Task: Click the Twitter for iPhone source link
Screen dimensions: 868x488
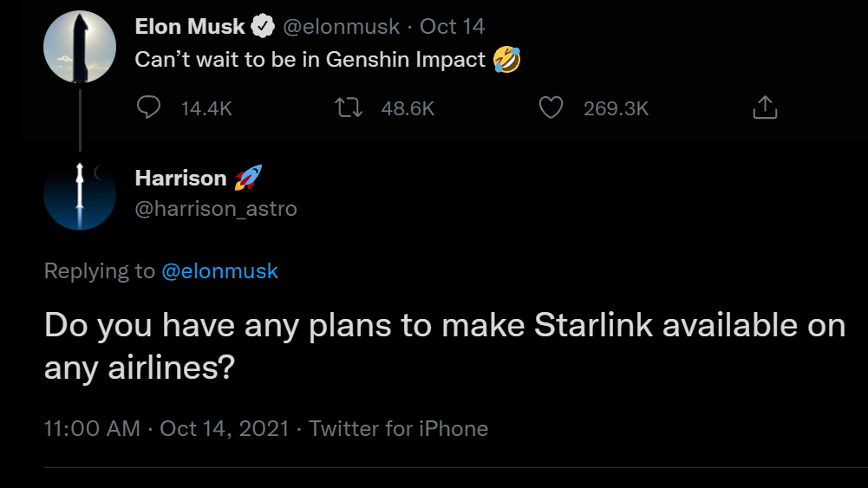Action: (x=398, y=428)
